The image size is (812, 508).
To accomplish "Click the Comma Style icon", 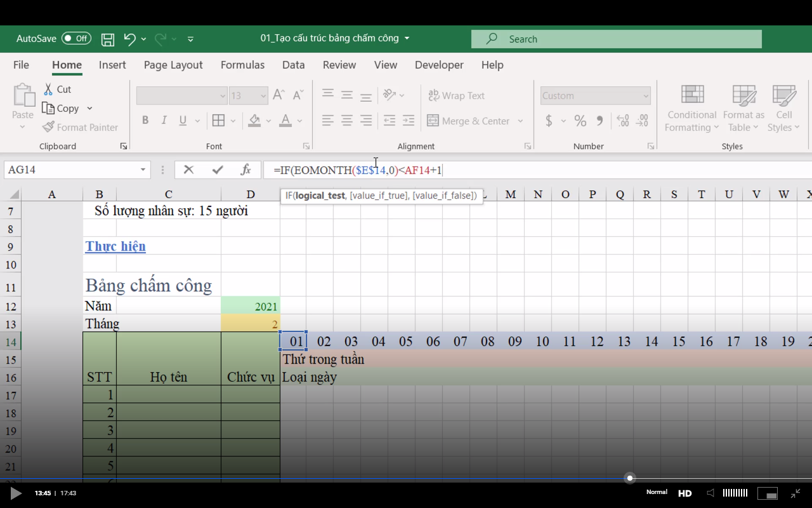I will 599,121.
